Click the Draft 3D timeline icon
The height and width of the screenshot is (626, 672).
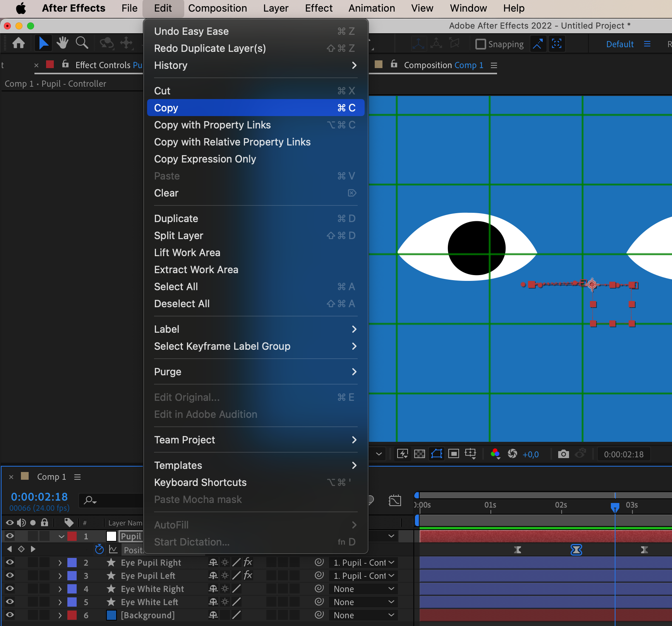(x=395, y=500)
